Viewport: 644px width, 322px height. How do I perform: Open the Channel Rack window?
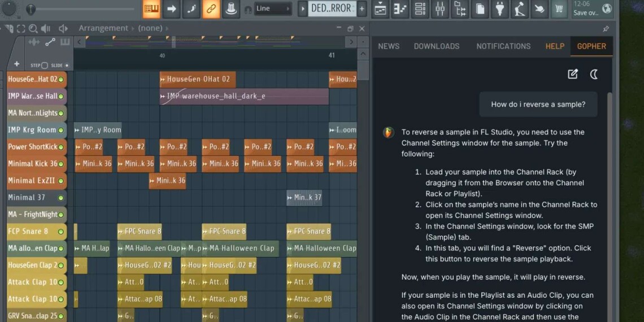point(420,8)
